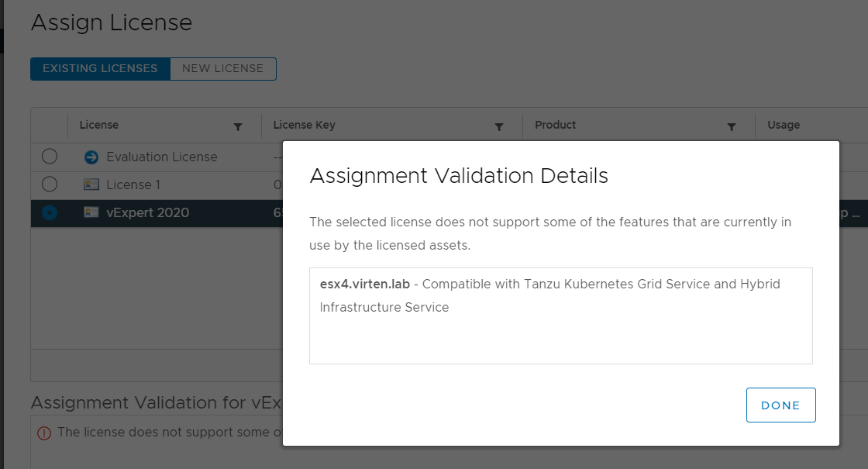868x469 pixels.
Task: Click the vExpert 2020 row text
Action: pyautogui.click(x=148, y=212)
